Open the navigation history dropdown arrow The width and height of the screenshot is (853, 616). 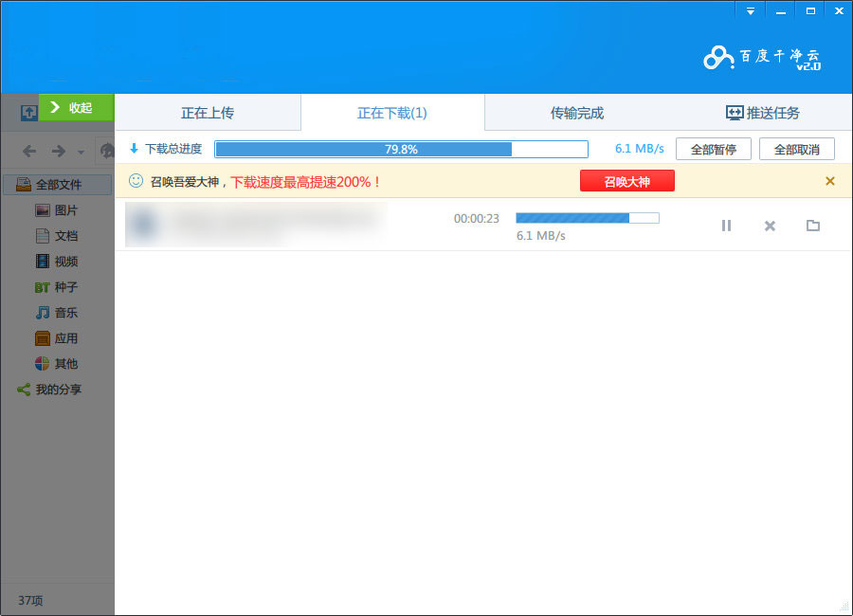(x=81, y=151)
